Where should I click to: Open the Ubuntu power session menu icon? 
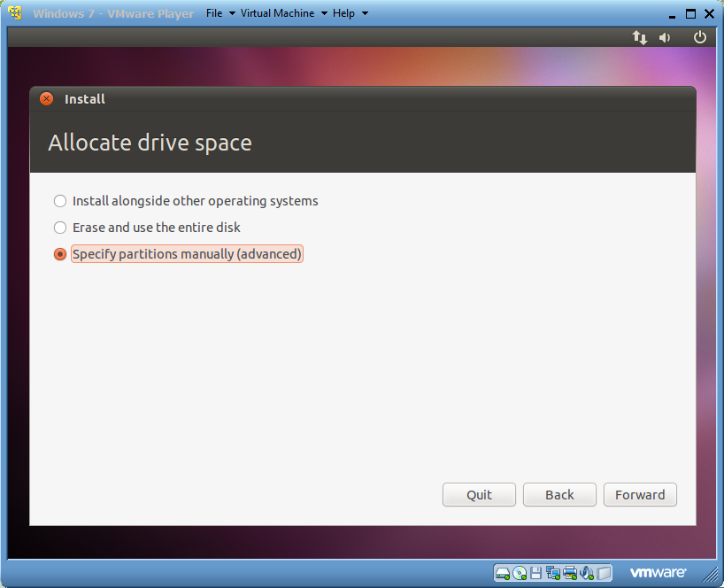pyautogui.click(x=700, y=37)
